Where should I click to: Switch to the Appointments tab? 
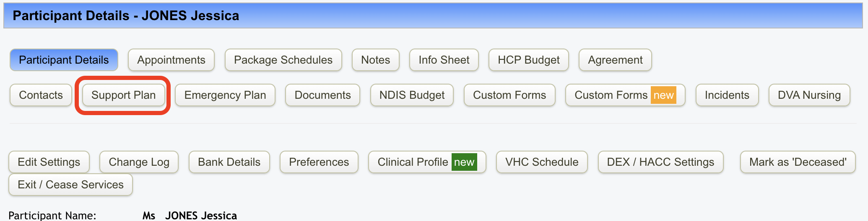[171, 60]
